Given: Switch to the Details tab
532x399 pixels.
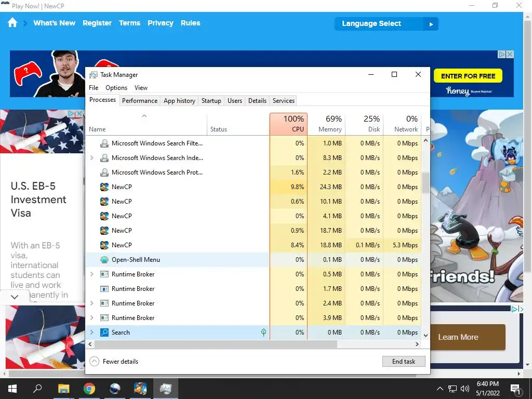Looking at the screenshot, I should 257,101.
